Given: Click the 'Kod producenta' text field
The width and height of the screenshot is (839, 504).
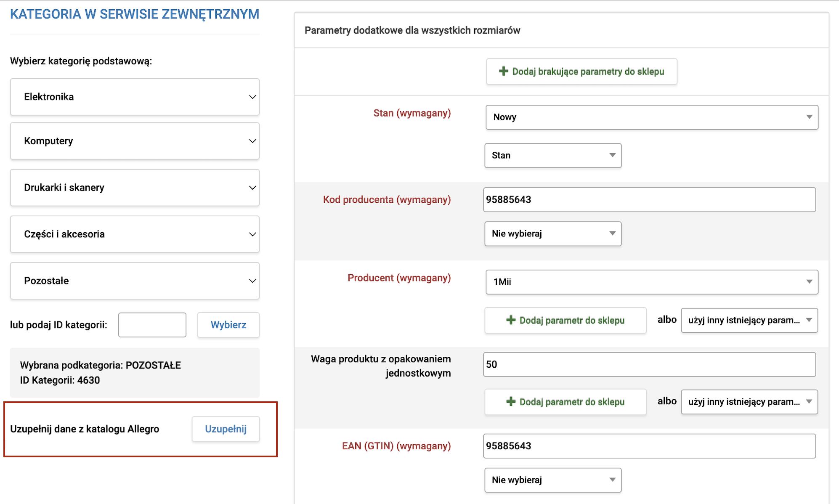Looking at the screenshot, I should 649,200.
